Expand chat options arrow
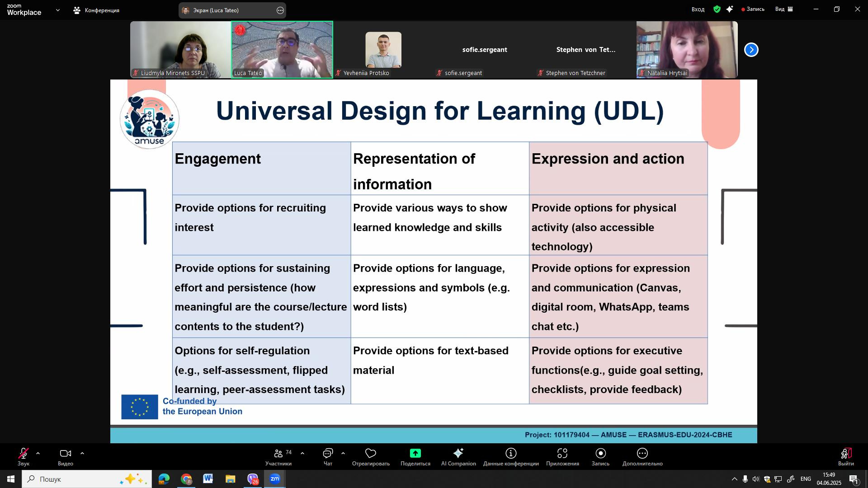868x488 pixels. [343, 453]
